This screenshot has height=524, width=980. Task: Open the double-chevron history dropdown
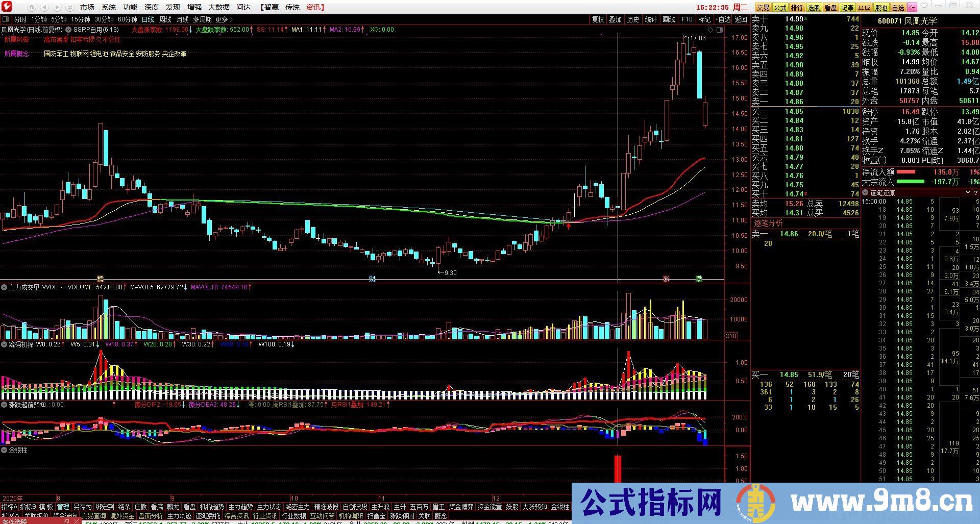point(69,8)
